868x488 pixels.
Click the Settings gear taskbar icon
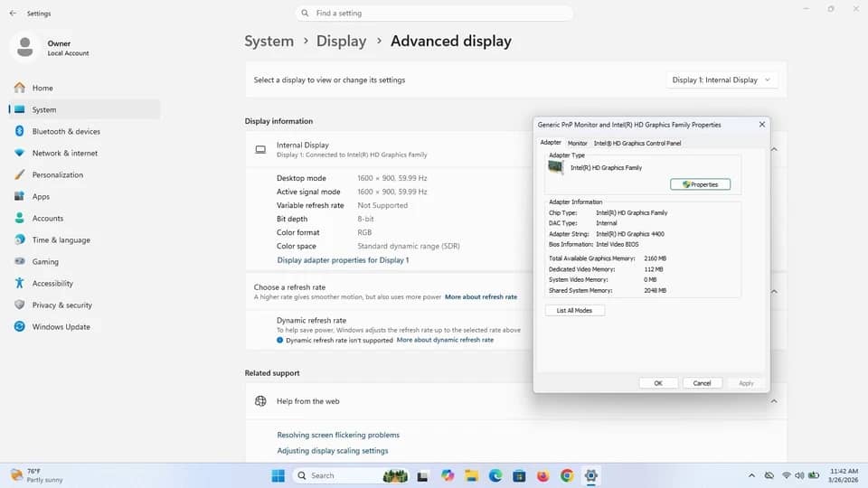coord(590,475)
